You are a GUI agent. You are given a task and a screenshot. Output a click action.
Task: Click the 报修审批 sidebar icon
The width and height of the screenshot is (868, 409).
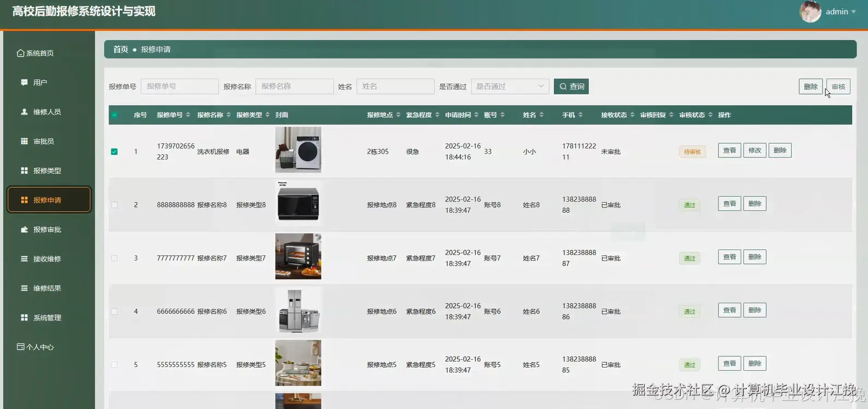click(24, 230)
